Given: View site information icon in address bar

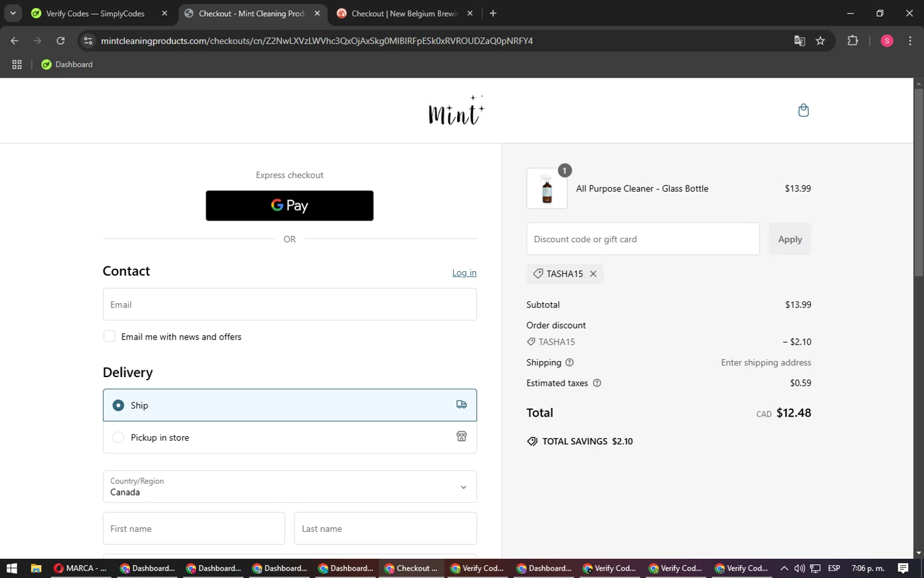Looking at the screenshot, I should [88, 41].
